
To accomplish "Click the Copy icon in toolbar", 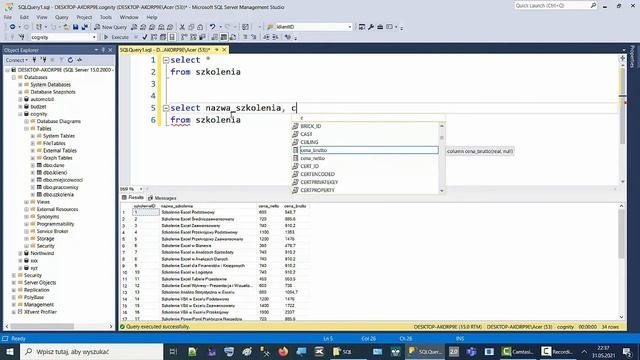I will click(x=191, y=27).
